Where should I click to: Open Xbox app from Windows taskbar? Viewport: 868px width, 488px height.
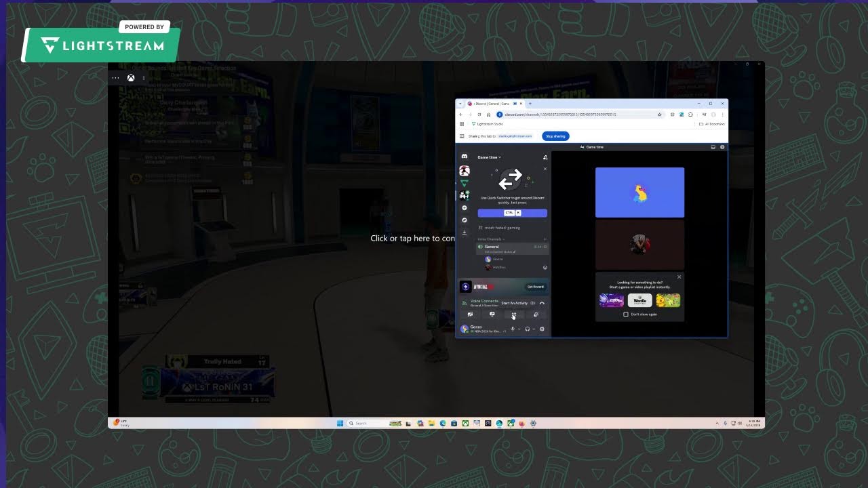(x=465, y=423)
